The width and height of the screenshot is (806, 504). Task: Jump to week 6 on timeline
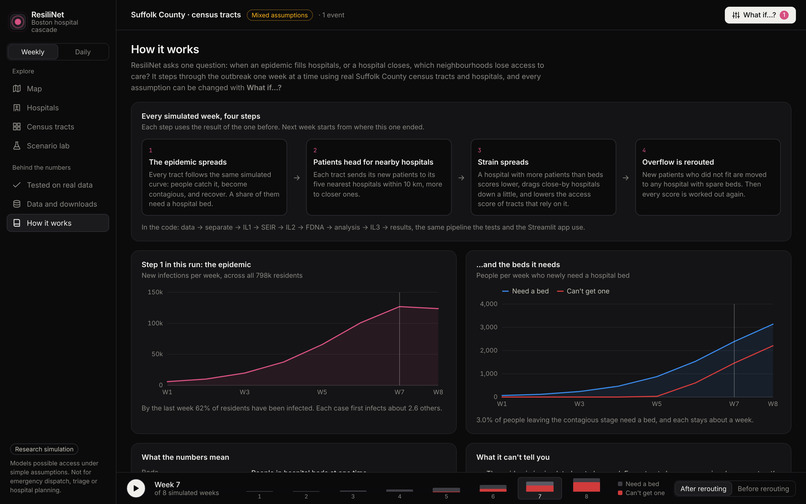(493, 489)
